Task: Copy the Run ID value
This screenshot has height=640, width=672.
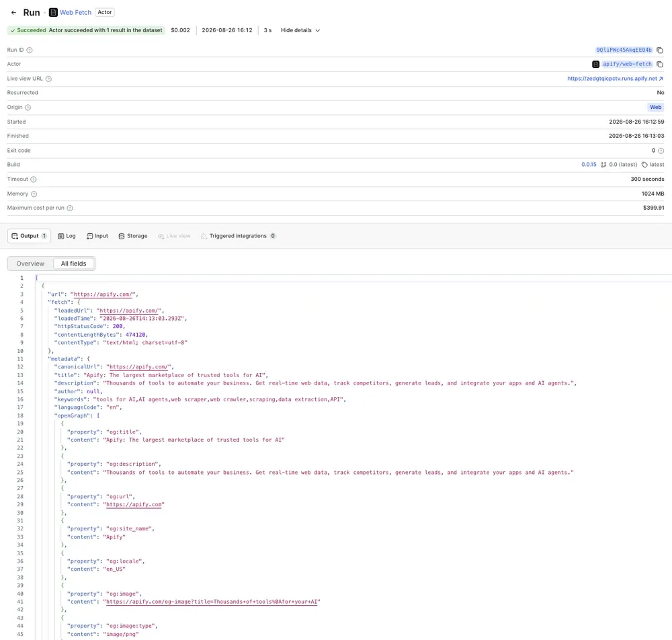Action: (x=660, y=50)
